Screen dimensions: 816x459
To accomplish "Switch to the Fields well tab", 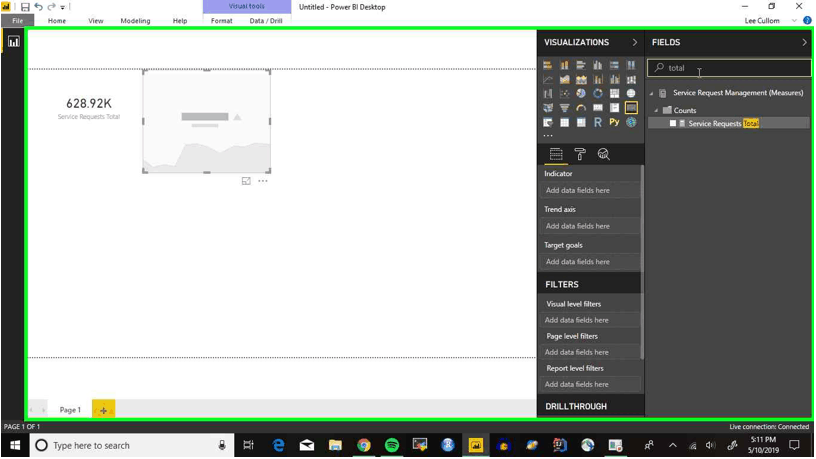I will 556,154.
